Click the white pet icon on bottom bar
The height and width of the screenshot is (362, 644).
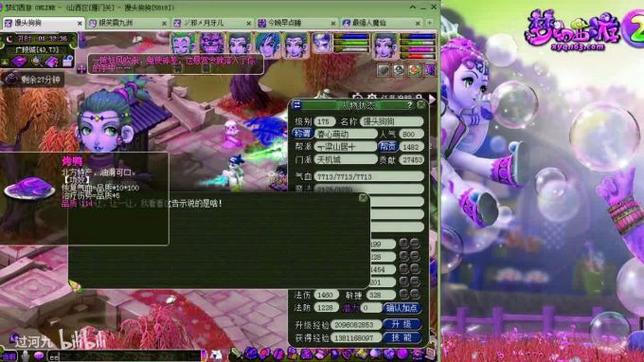click(216, 355)
